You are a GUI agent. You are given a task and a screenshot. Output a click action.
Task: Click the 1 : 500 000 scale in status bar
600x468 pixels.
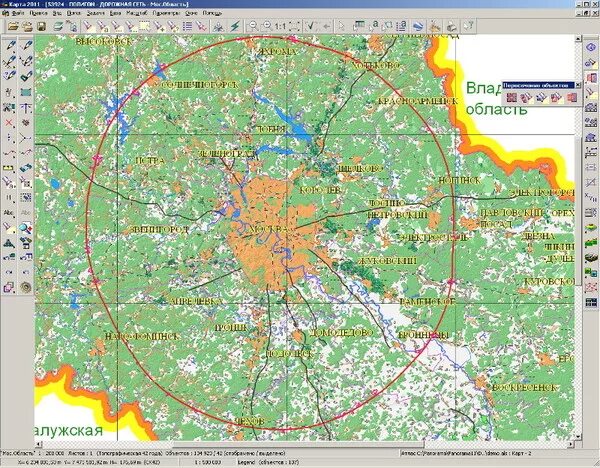pos(208,463)
